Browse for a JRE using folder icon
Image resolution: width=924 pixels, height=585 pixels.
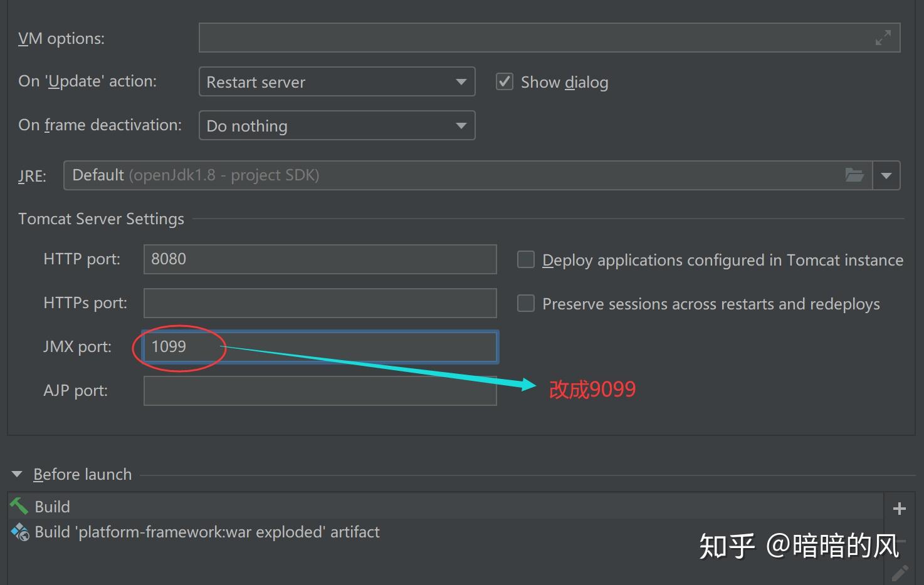tap(854, 175)
